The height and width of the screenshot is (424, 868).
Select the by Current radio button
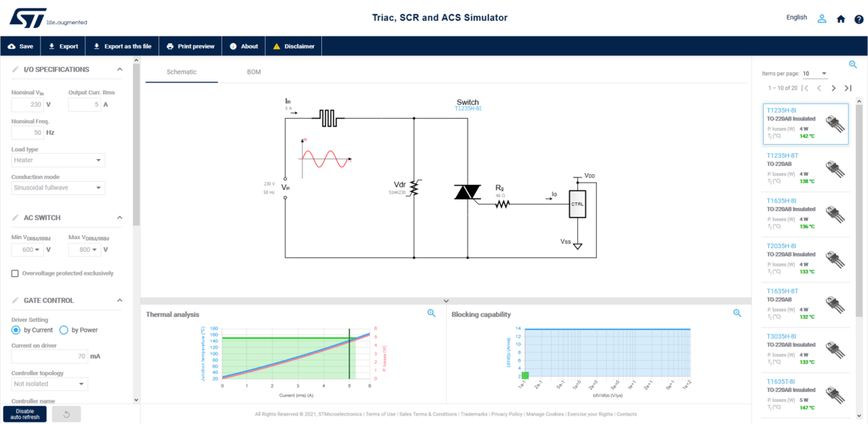click(16, 330)
